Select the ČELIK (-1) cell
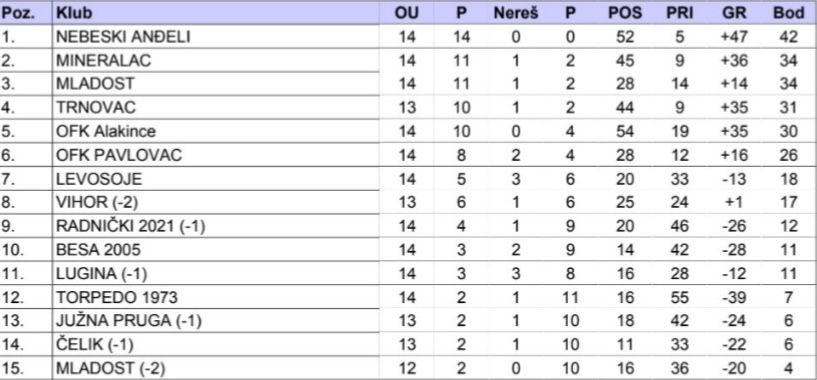817x380 pixels. tap(216, 344)
